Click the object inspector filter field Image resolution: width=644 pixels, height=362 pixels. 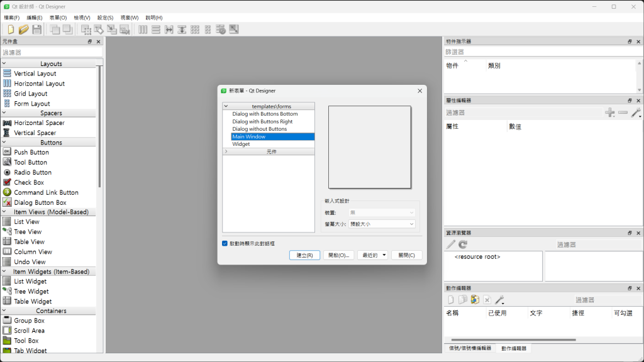[543, 52]
